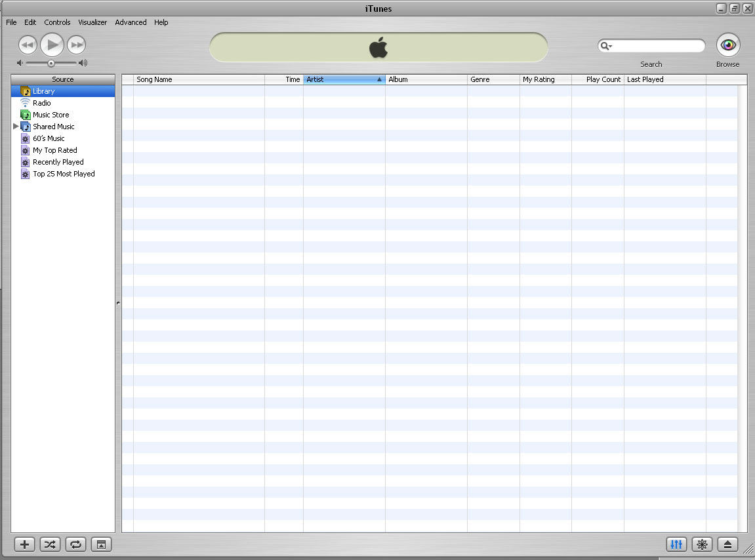This screenshot has width=755, height=560.
Task: Sort by Album column header
Action: click(426, 79)
